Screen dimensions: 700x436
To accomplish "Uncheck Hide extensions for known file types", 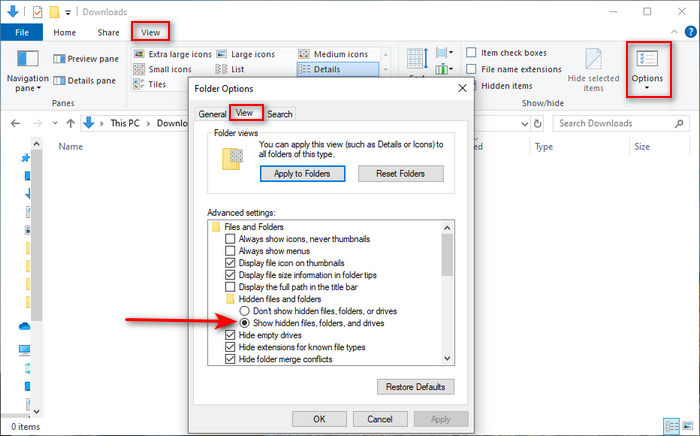I will [x=230, y=347].
